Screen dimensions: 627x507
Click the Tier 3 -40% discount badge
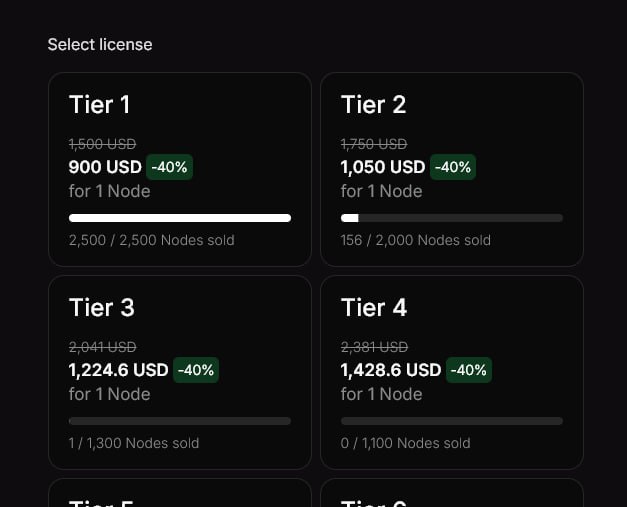pos(196,370)
